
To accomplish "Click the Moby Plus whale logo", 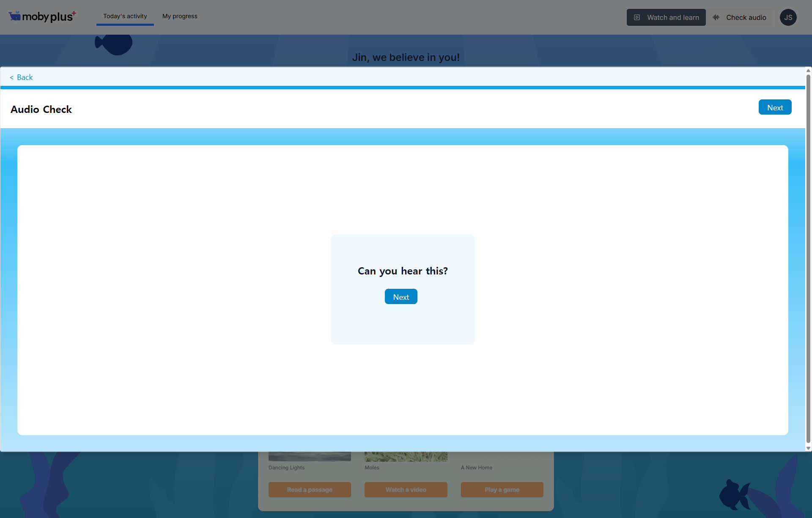I will click(15, 16).
